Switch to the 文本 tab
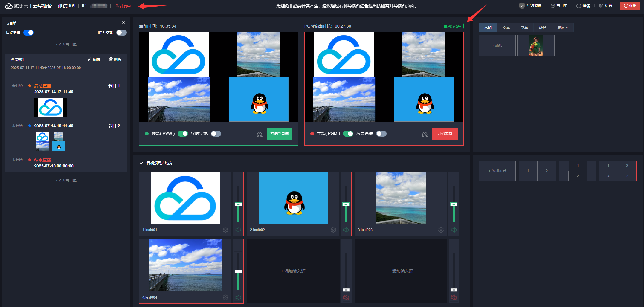 click(x=506, y=28)
